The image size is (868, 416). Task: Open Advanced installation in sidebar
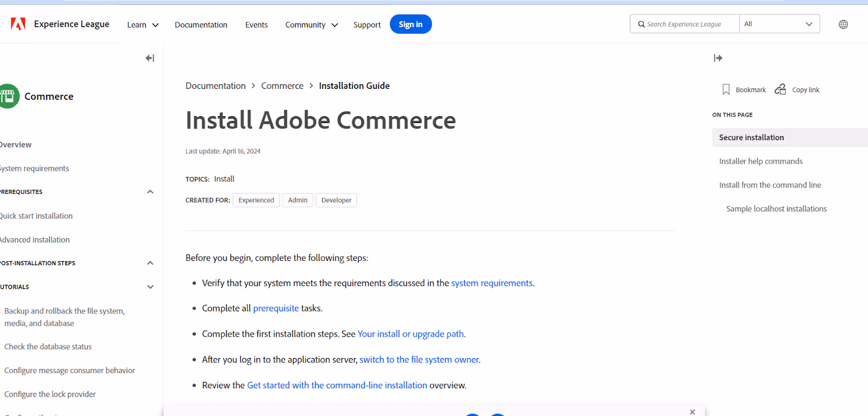click(35, 240)
